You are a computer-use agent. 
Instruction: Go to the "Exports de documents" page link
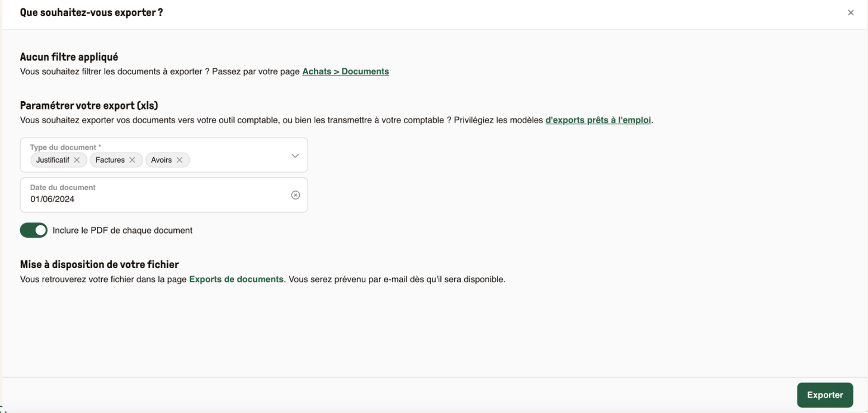[x=236, y=279]
